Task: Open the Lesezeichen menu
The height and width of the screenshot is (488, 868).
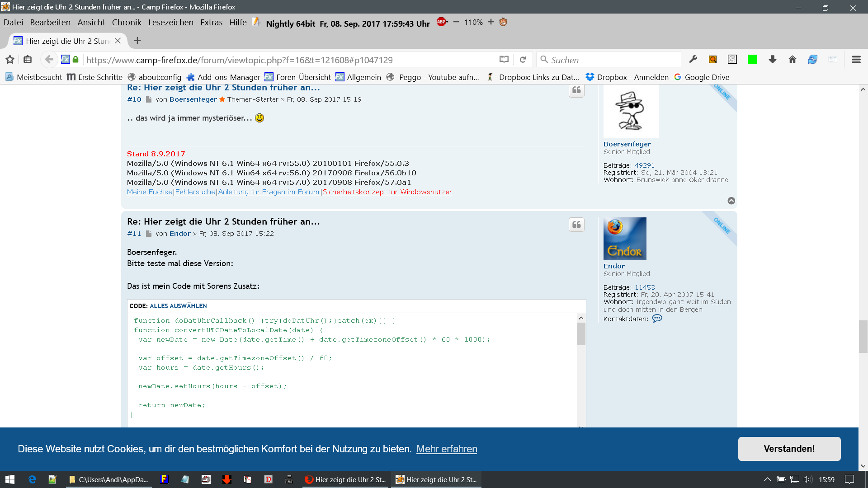Action: click(170, 23)
